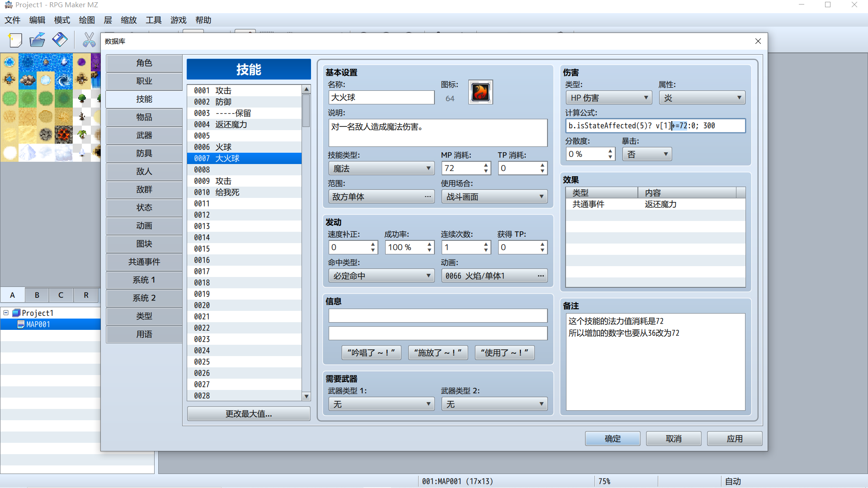
Task: Select skill 0006 火球 in the list
Action: (x=244, y=147)
